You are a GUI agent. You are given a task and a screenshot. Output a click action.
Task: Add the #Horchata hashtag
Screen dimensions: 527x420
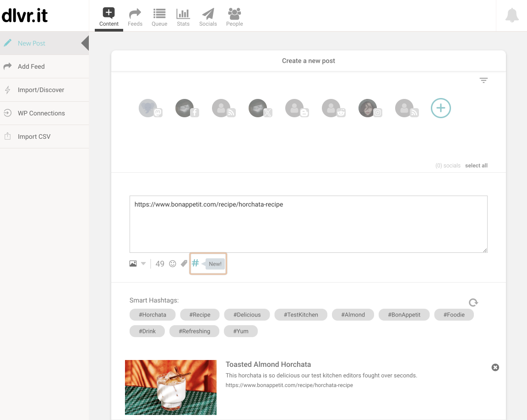click(x=152, y=315)
